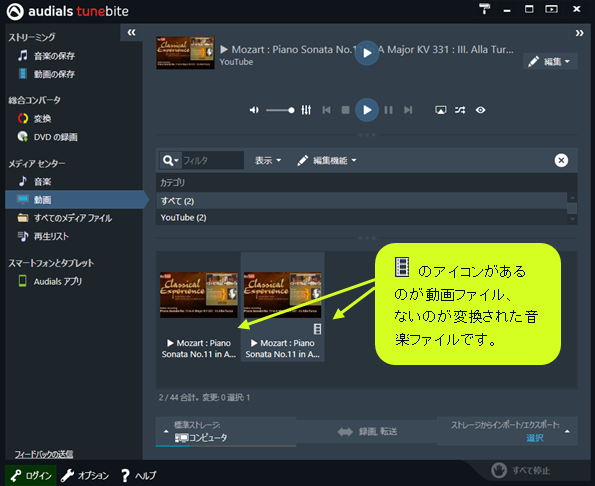
Task: Click the film strip icon on second item
Action: click(x=317, y=329)
